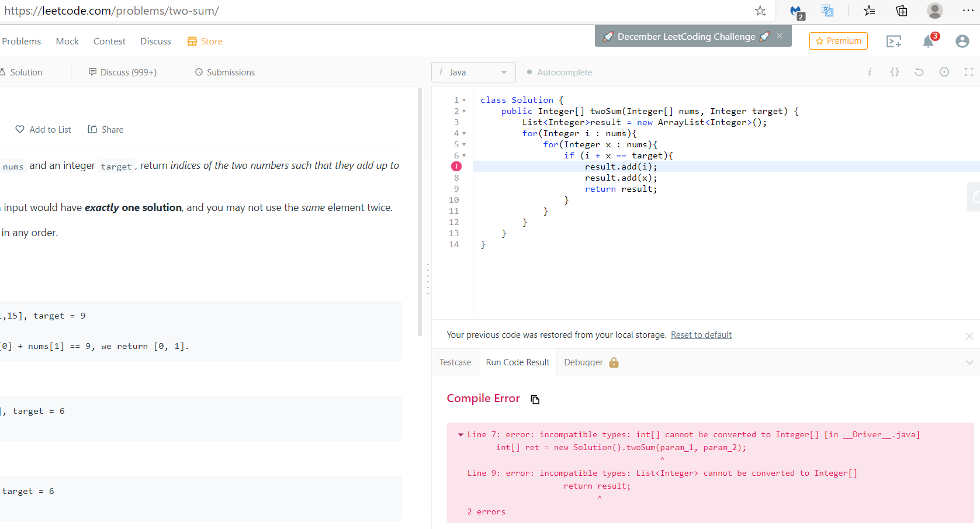Screen dimensions: 980x529
Task: Select the Run Code Result tab
Action: click(518, 362)
